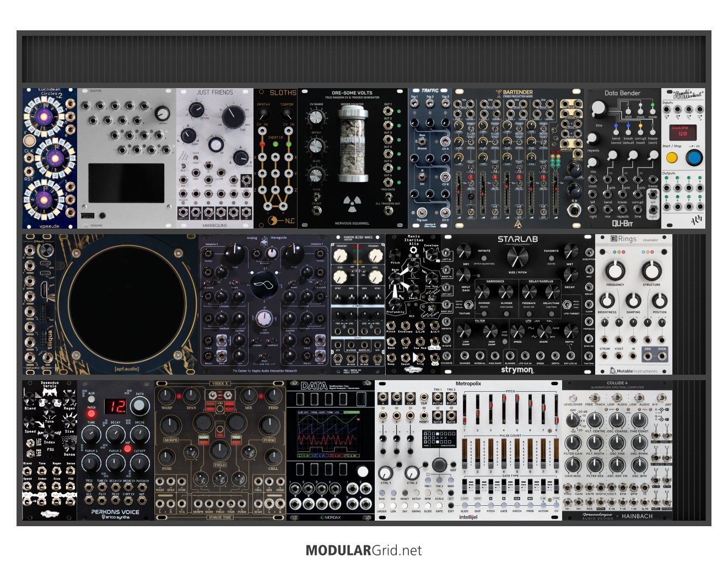Click the TIME knob on Just Friends
728x562 pixels.
pos(234,116)
